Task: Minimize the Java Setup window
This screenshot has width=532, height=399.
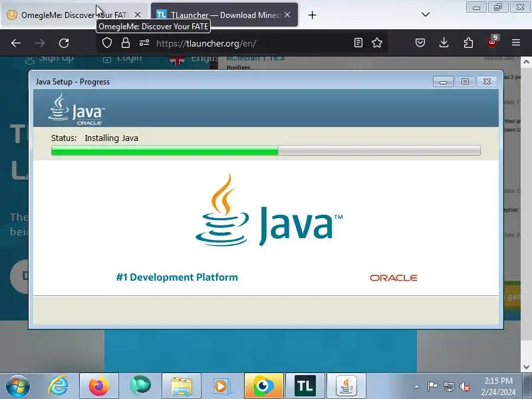Action: click(x=443, y=82)
